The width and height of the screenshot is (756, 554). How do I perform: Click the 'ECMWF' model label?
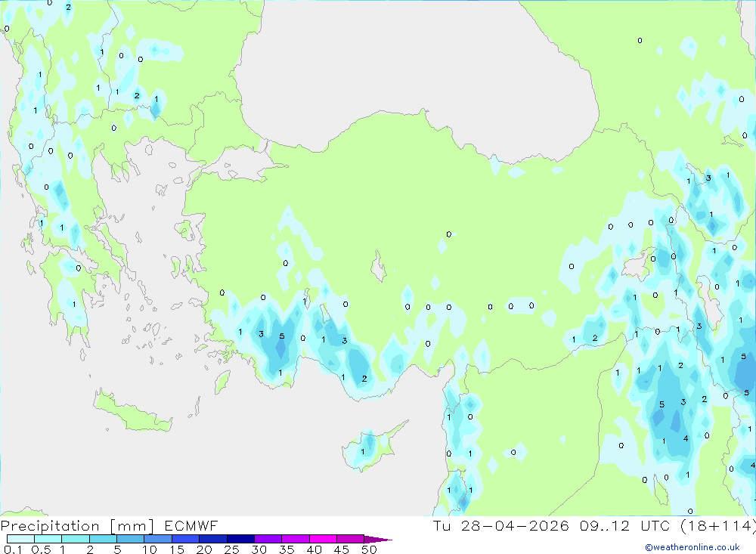click(x=191, y=525)
